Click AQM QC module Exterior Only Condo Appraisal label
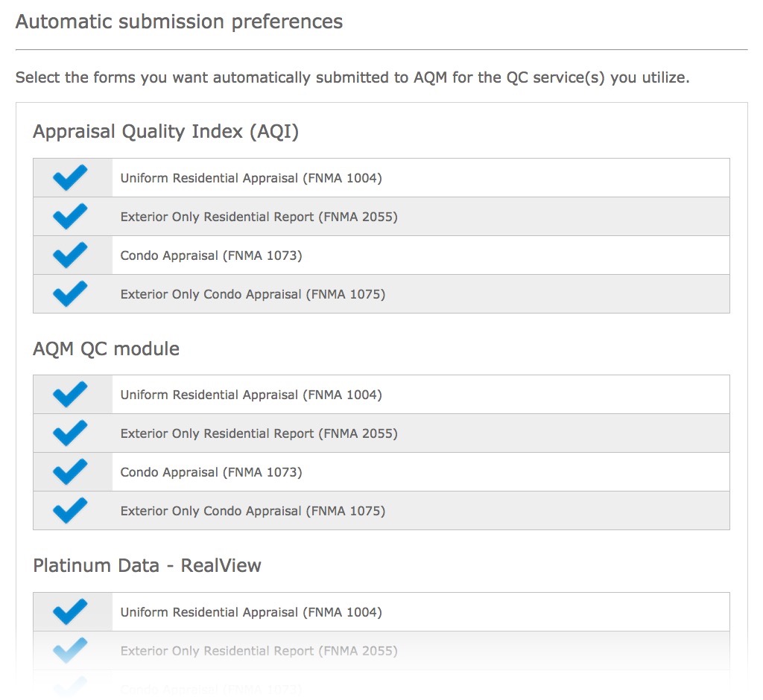This screenshot has height=700, width=763. click(253, 511)
